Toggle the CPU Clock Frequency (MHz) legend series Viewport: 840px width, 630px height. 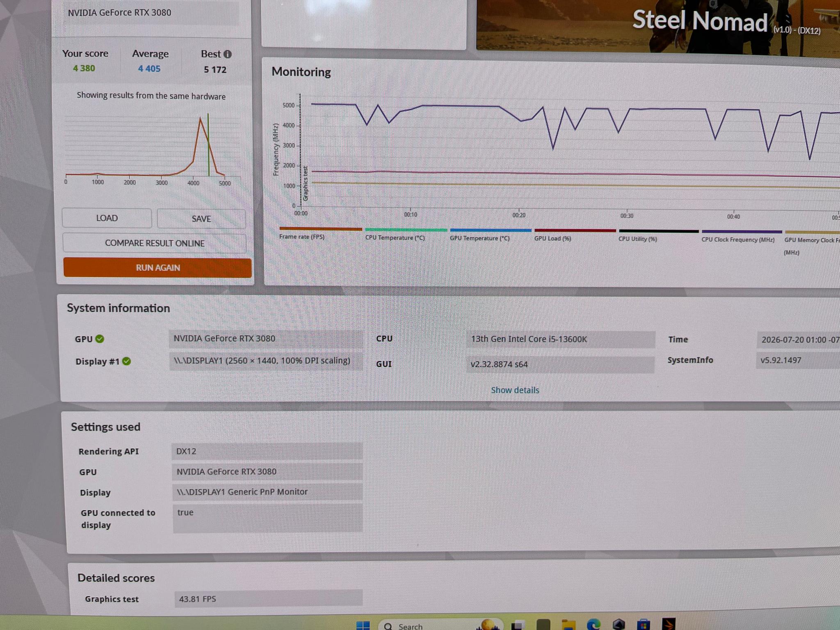click(x=742, y=236)
